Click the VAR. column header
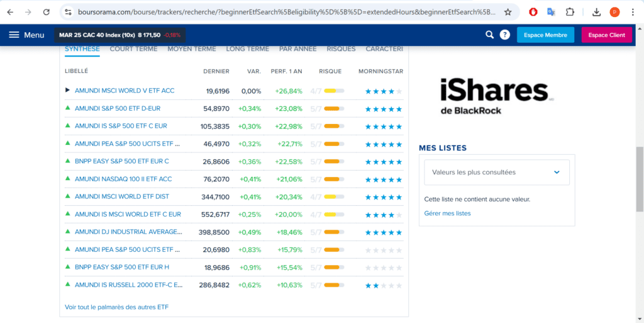 [x=254, y=71]
